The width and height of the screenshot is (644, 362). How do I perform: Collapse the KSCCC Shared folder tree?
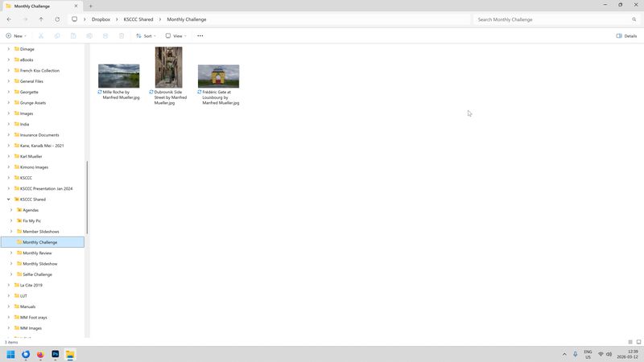(x=8, y=200)
